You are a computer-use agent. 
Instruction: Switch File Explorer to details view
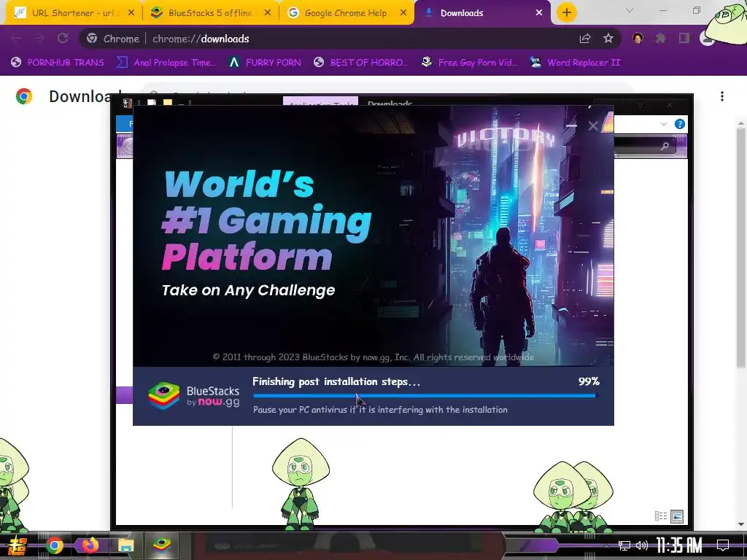pyautogui.click(x=661, y=516)
